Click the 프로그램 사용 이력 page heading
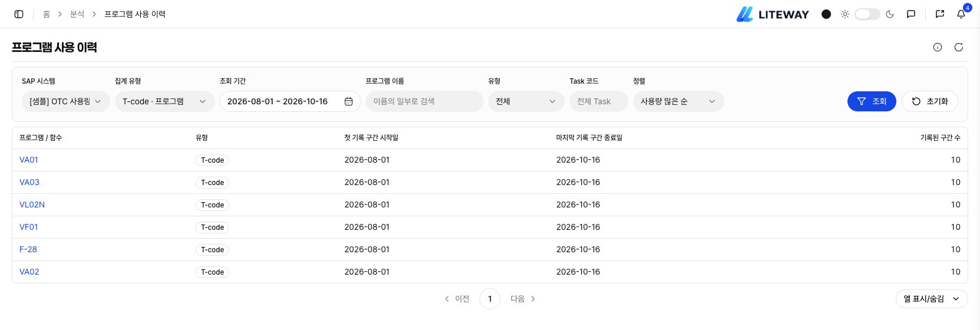The height and width of the screenshot is (330, 980). pyautogui.click(x=54, y=47)
